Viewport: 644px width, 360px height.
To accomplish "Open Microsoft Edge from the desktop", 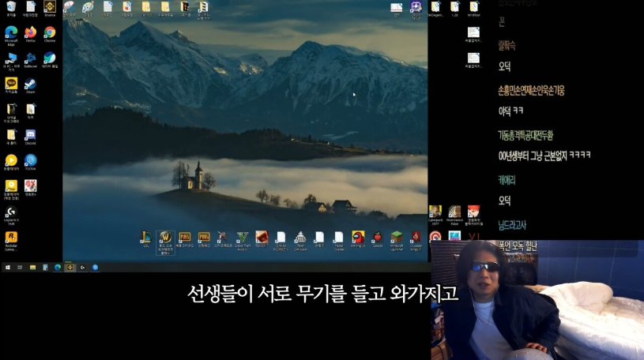I will [11, 36].
